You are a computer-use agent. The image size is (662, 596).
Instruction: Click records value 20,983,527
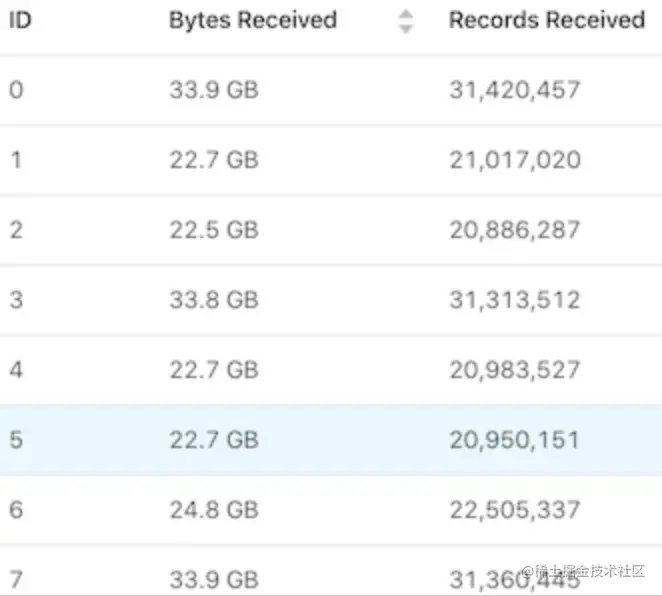(x=515, y=371)
